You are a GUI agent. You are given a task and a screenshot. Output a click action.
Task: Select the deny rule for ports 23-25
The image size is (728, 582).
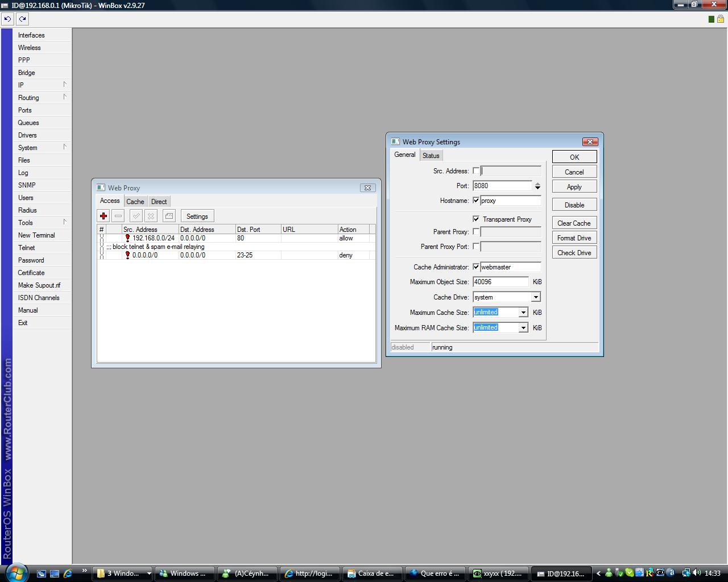(x=236, y=255)
